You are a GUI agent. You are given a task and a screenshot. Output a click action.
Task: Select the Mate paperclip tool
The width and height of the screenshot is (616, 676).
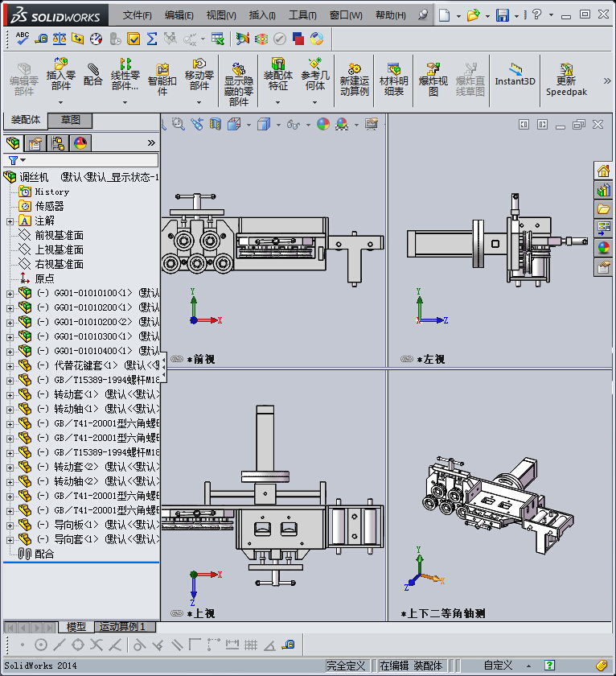93,74
